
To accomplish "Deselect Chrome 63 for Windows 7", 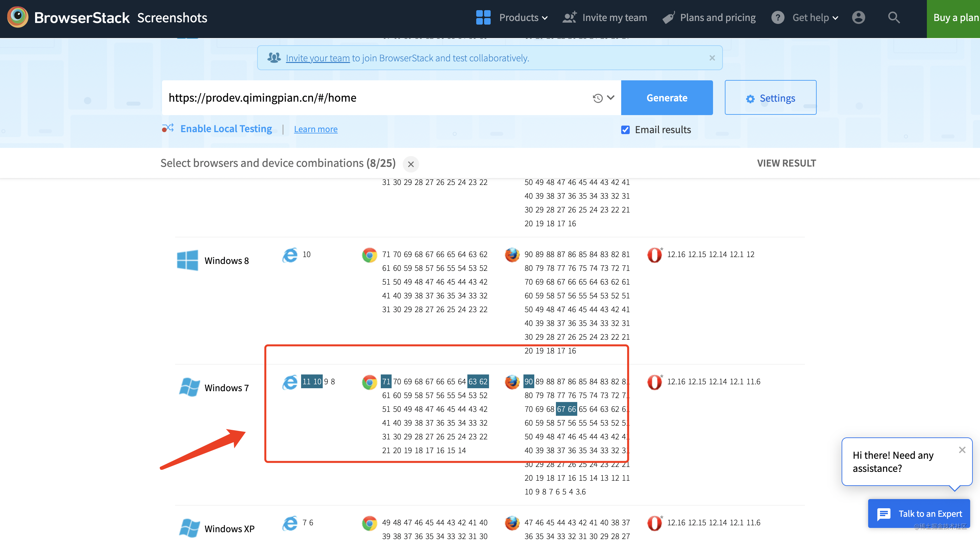I will click(473, 381).
